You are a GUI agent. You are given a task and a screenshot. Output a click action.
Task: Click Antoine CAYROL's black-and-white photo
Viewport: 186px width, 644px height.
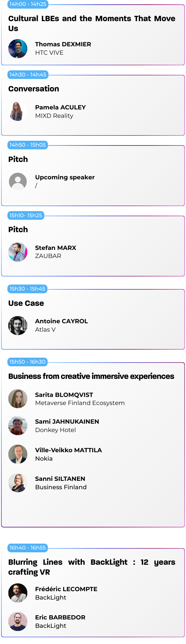click(18, 325)
